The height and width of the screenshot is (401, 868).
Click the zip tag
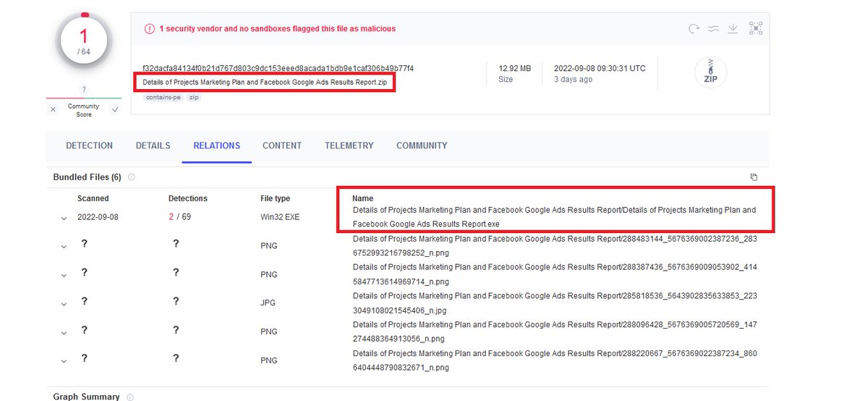(x=194, y=97)
